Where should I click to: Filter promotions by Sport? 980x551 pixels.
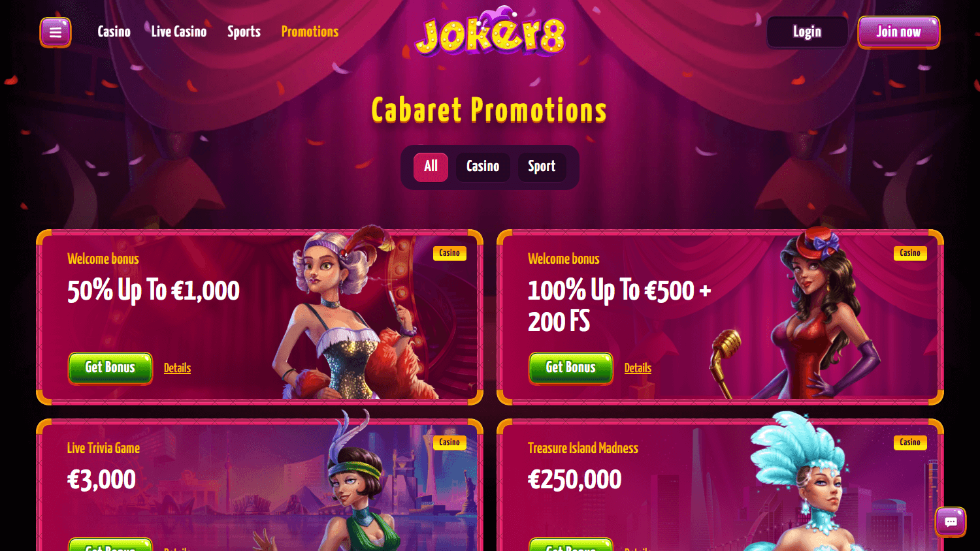542,167
